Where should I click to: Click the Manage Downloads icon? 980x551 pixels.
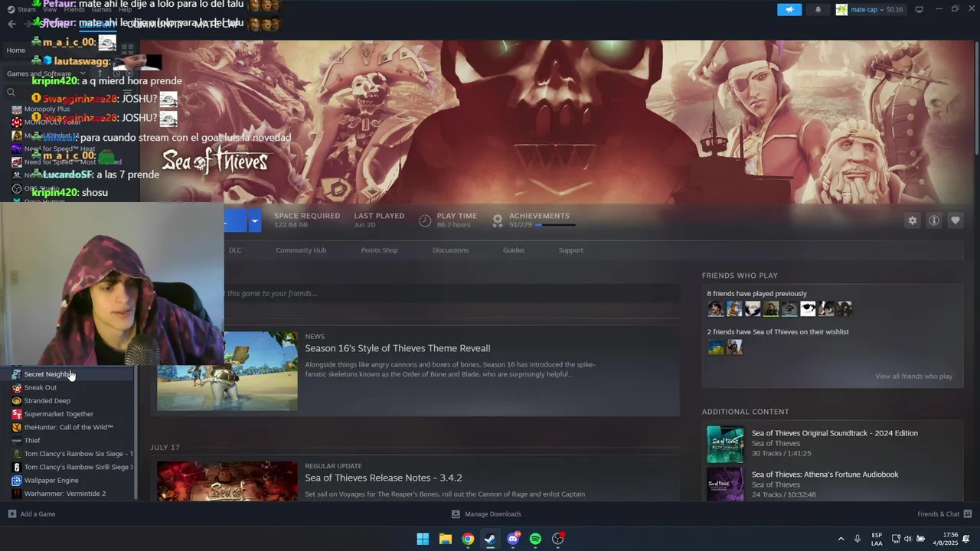[x=456, y=514]
